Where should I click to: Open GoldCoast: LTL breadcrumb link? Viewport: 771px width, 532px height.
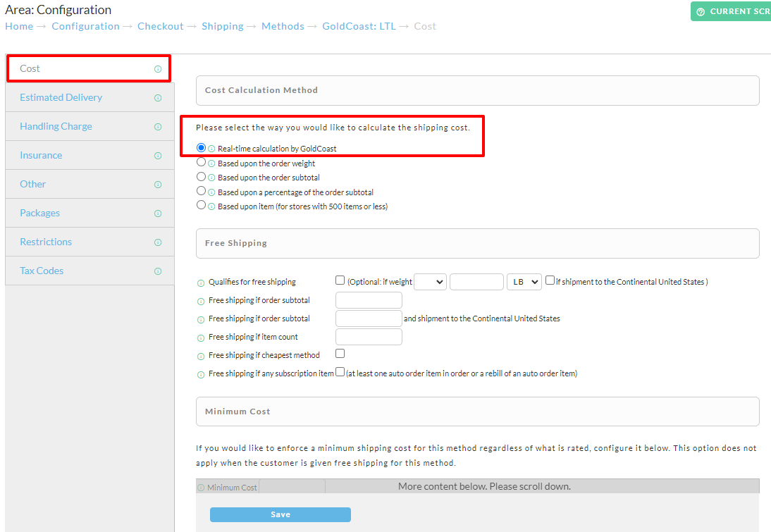tap(359, 27)
